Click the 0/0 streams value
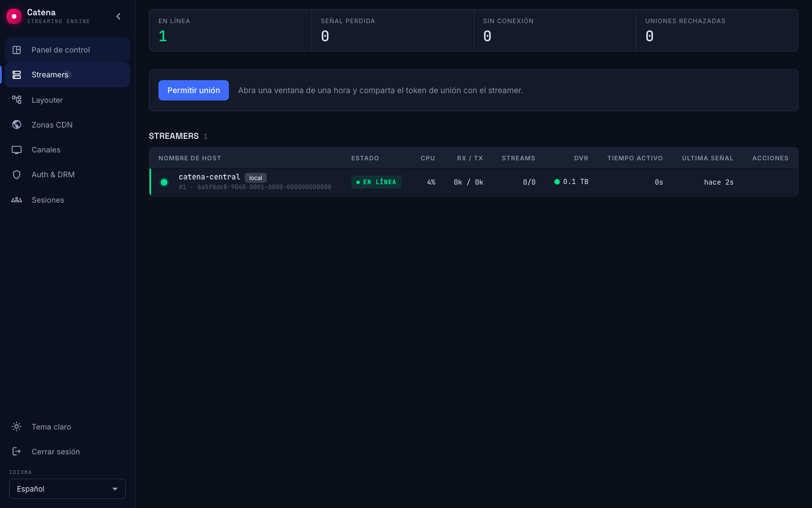Image resolution: width=812 pixels, height=508 pixels. coord(529,182)
